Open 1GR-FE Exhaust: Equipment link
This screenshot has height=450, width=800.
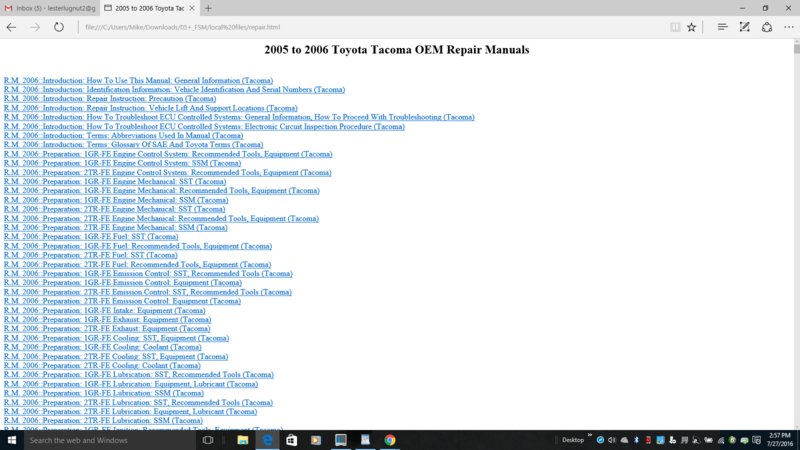click(x=108, y=319)
